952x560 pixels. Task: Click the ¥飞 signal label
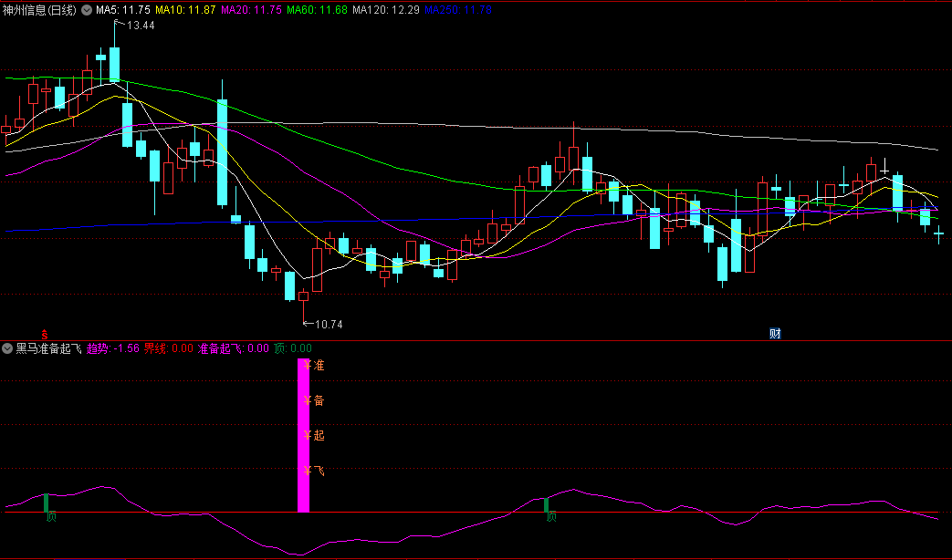click(314, 471)
